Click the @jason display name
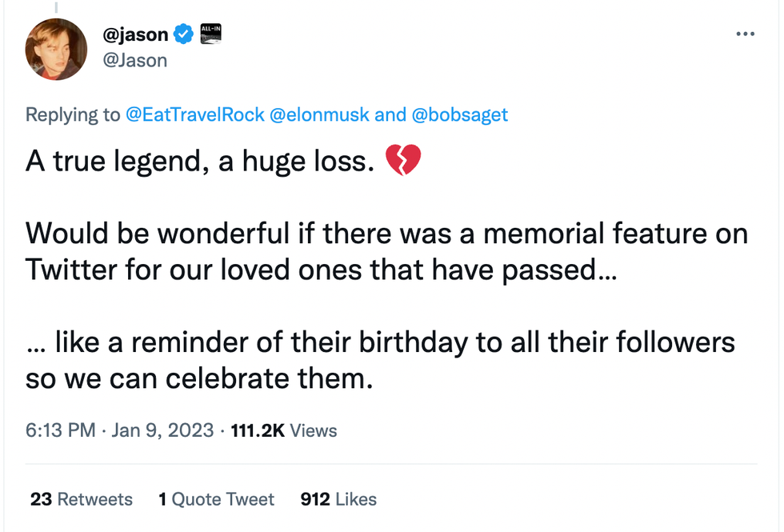784x532 pixels. [x=135, y=34]
